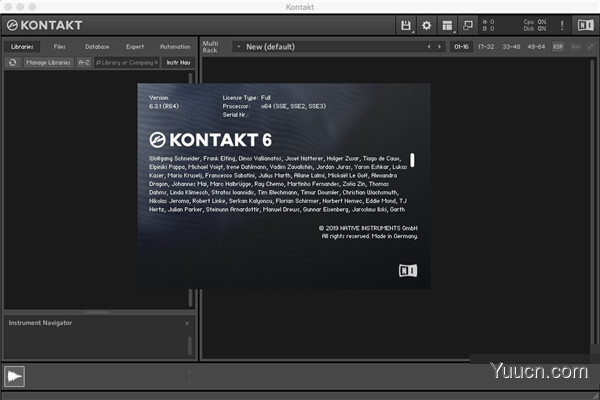Select rack page 33-48

click(x=511, y=47)
